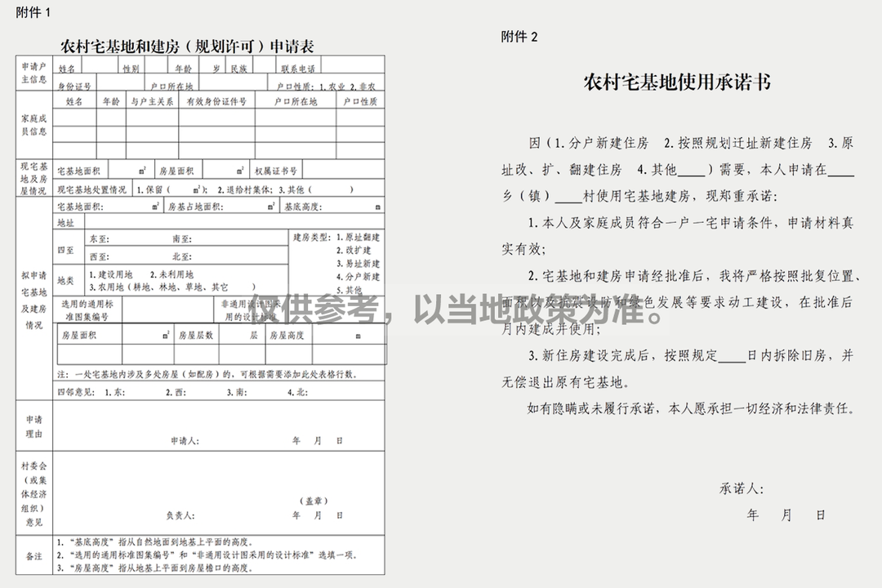Screen dimensions: 882x588
Task: Select the 性别 field label
Action: click(x=131, y=69)
